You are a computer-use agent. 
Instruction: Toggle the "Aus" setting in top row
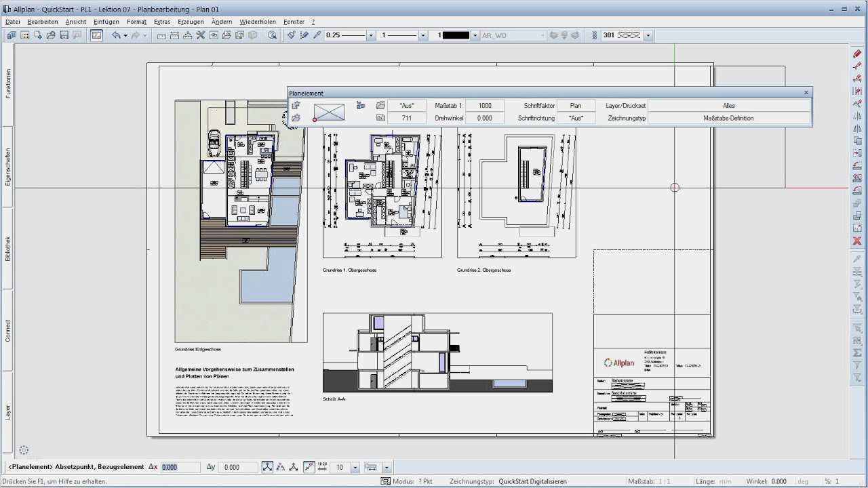pyautogui.click(x=407, y=106)
